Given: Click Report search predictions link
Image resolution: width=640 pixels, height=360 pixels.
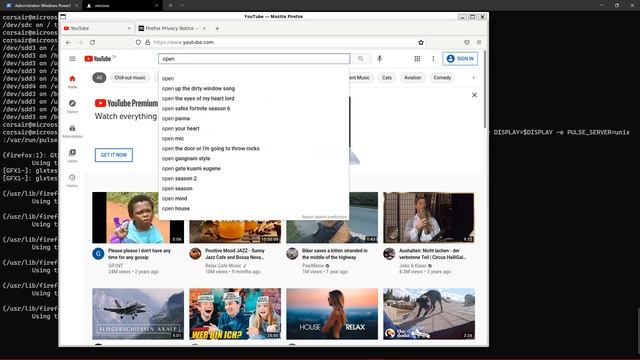Looking at the screenshot, I should (324, 217).
